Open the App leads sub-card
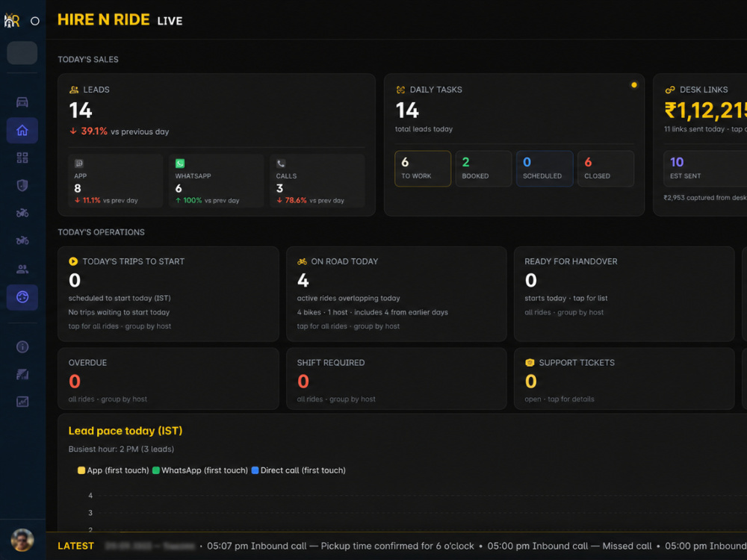The height and width of the screenshot is (560, 747). coord(116,181)
